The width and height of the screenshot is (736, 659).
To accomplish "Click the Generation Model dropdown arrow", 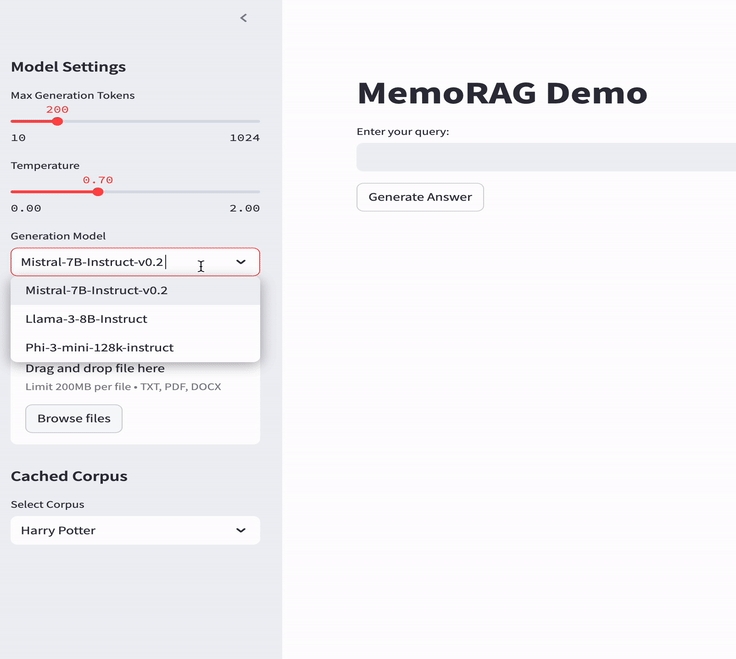I will (241, 262).
